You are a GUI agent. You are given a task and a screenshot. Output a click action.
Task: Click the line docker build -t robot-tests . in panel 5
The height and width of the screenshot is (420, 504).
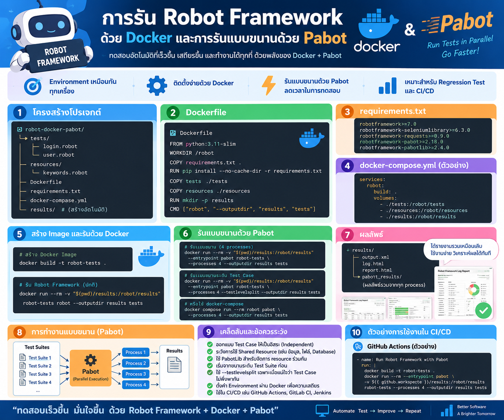pyautogui.click(x=63, y=263)
